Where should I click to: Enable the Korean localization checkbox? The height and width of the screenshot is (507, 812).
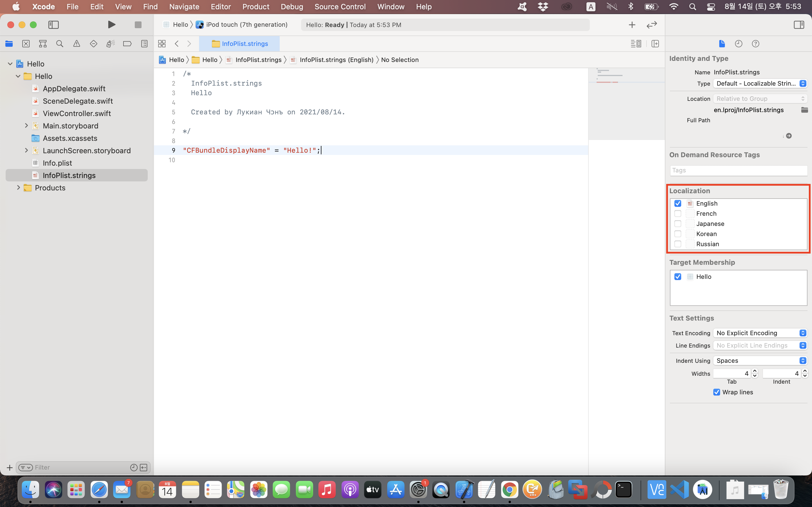678,234
